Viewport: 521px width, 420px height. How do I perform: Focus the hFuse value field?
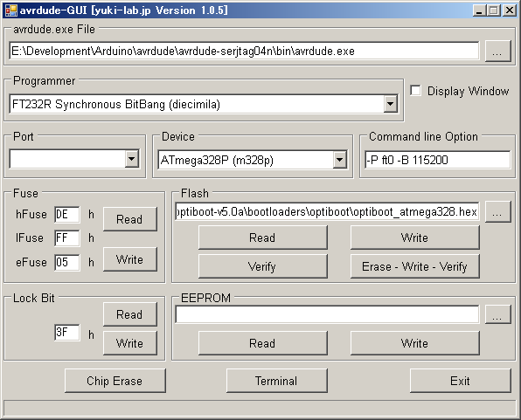point(67,215)
